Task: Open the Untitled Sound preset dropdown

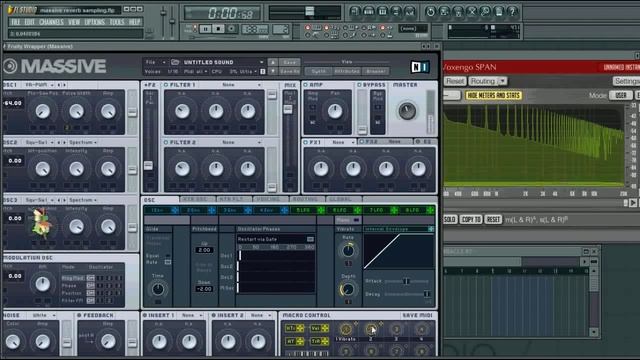Action: click(x=223, y=62)
